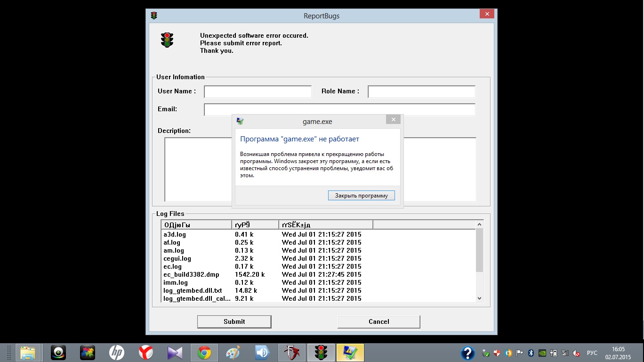Image resolution: width=644 pixels, height=362 pixels.
Task: Click the ReportBugs title bar traffic light icon
Action: pyautogui.click(x=154, y=16)
